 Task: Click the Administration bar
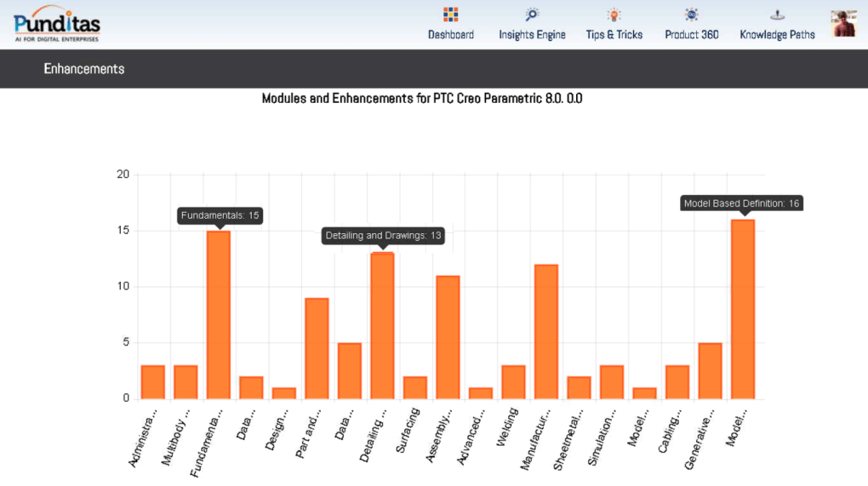pyautogui.click(x=153, y=382)
